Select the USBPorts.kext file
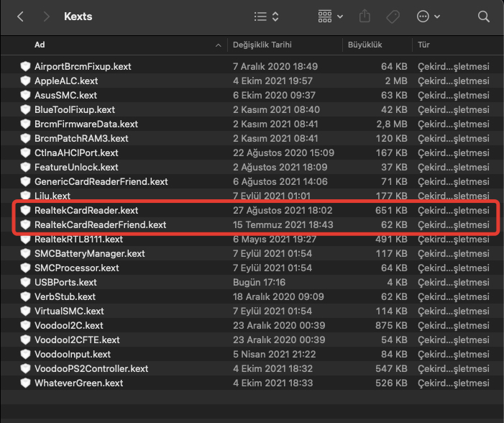This screenshot has height=423, width=504. [65, 283]
